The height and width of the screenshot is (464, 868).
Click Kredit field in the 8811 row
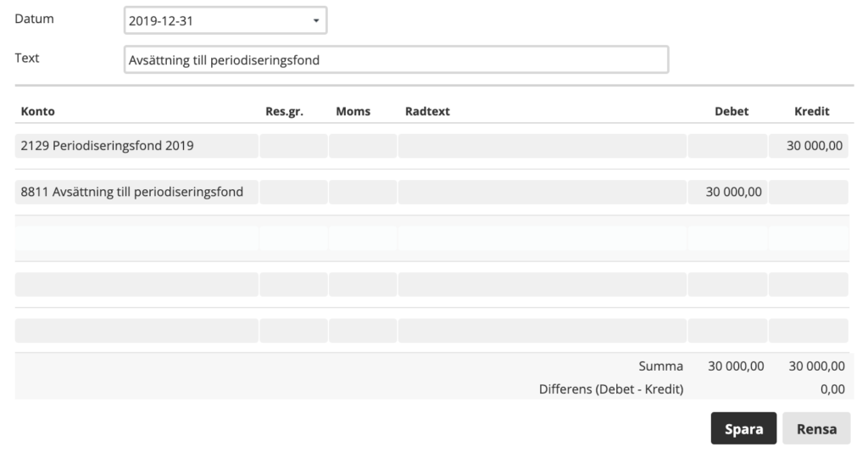coord(809,192)
